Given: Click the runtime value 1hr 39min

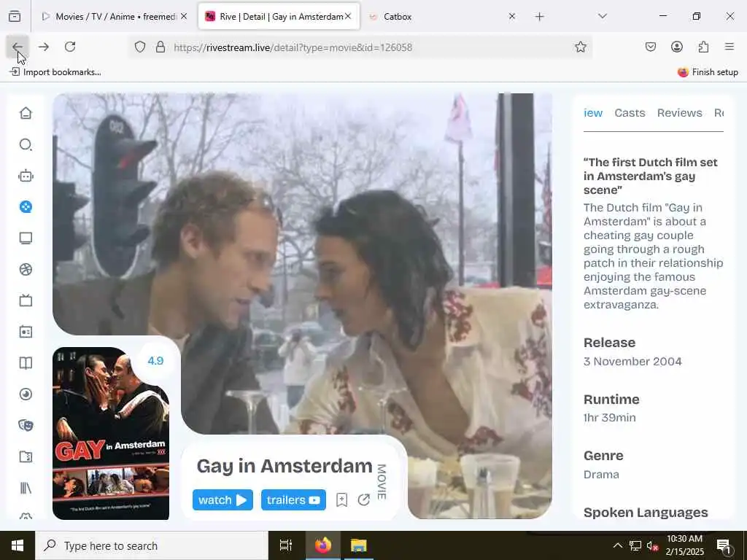Looking at the screenshot, I should [x=609, y=418].
